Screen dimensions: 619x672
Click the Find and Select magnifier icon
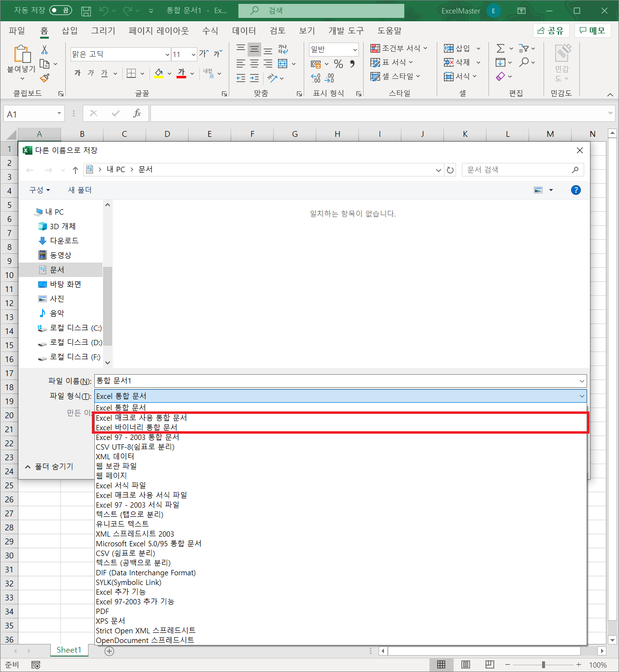click(x=524, y=62)
